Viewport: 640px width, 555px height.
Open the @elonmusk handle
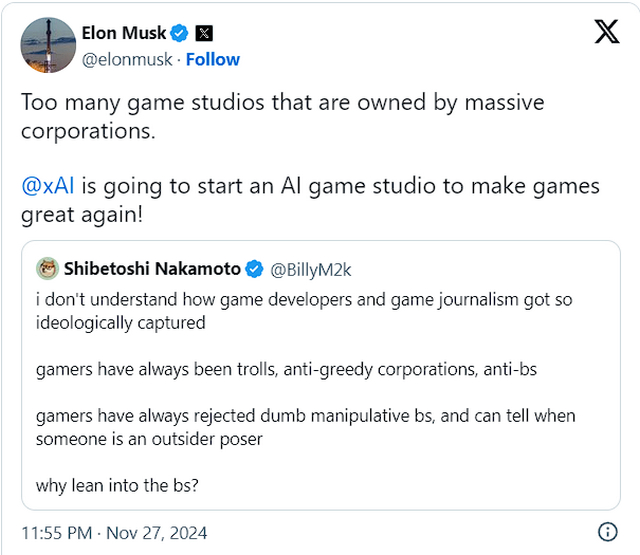point(127,60)
